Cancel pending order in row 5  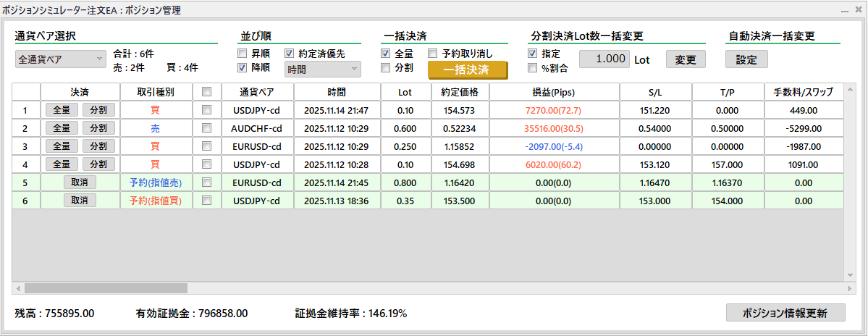pyautogui.click(x=80, y=182)
